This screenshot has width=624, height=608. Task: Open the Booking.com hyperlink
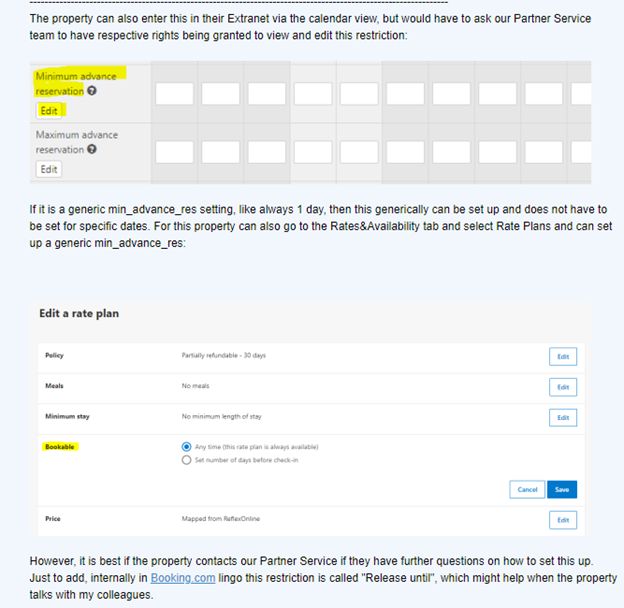(x=183, y=578)
